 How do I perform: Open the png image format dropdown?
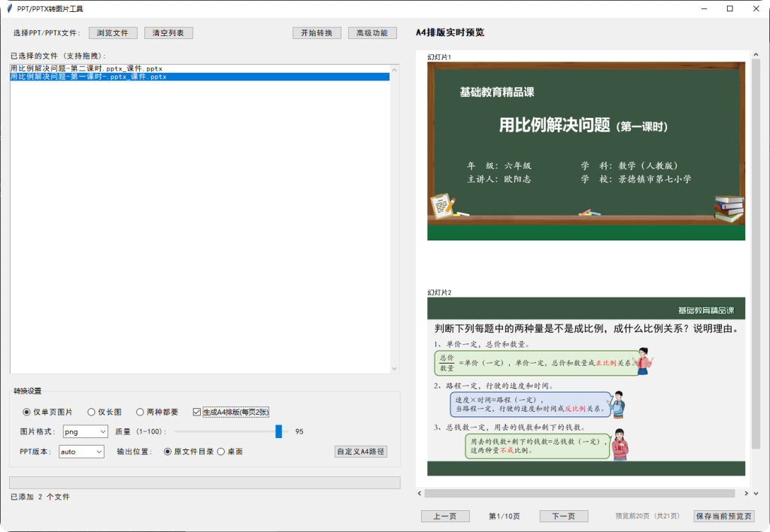click(x=85, y=431)
